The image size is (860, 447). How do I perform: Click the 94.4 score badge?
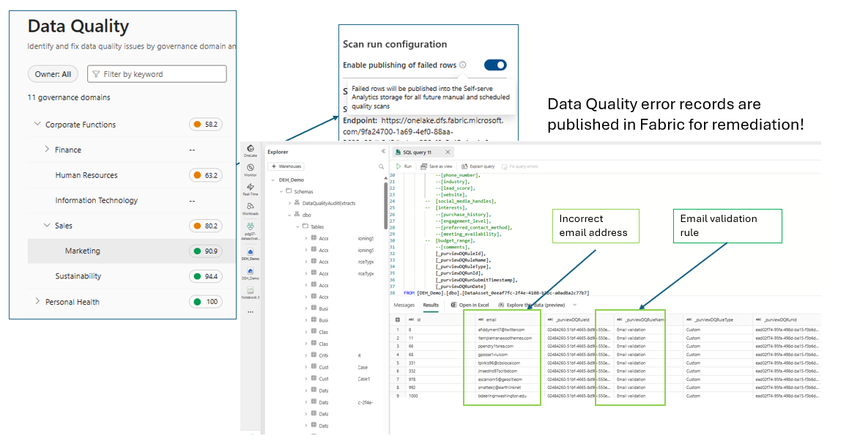[x=206, y=276]
